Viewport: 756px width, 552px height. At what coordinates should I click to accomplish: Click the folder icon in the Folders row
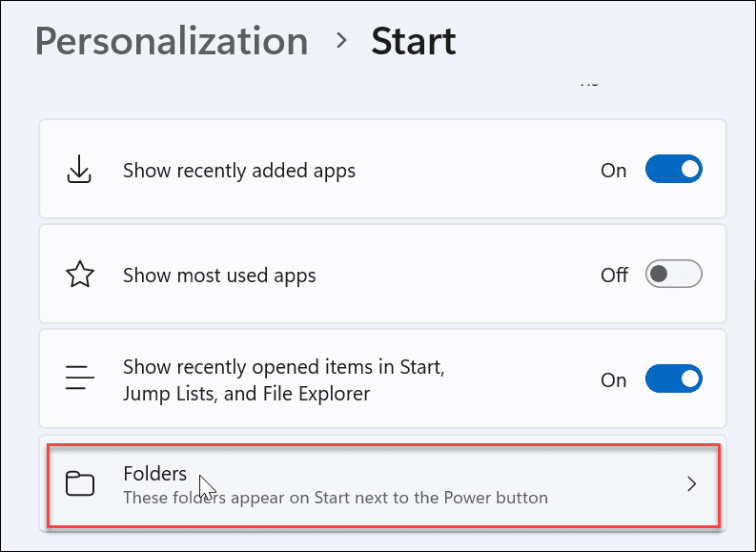point(80,484)
